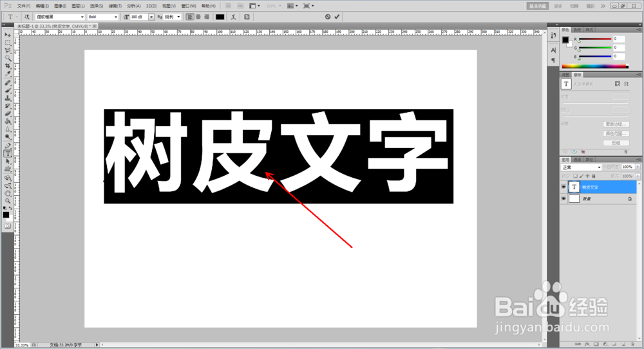Image resolution: width=644 pixels, height=349 pixels.
Task: Switch to the 通道 tab
Action: tap(577, 160)
